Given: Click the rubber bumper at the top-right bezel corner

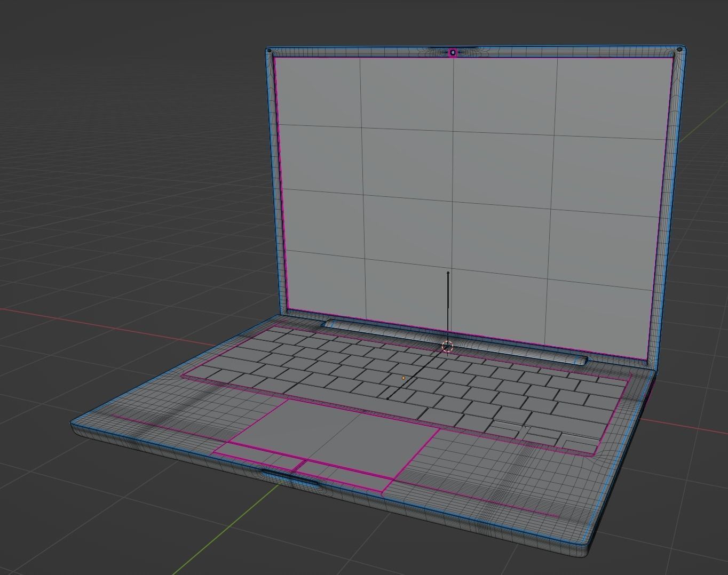Looking at the screenshot, I should coord(679,50).
